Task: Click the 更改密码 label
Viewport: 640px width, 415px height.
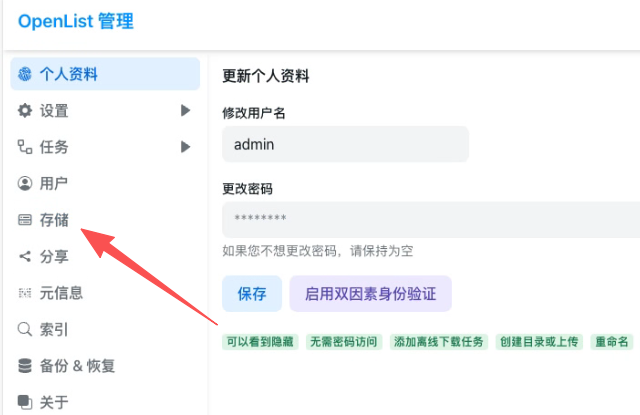Action: 247,189
